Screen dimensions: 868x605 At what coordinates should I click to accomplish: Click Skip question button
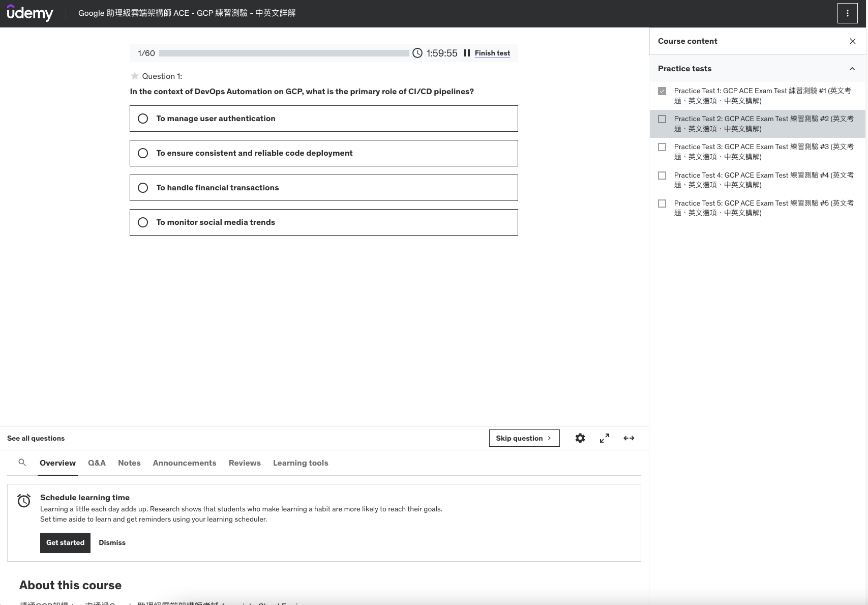[524, 438]
